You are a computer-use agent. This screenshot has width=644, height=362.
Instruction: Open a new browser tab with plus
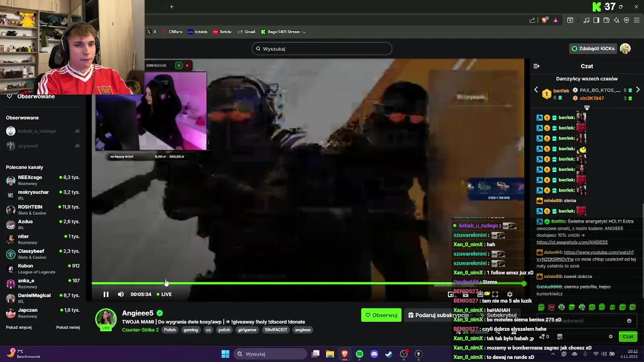point(172,7)
